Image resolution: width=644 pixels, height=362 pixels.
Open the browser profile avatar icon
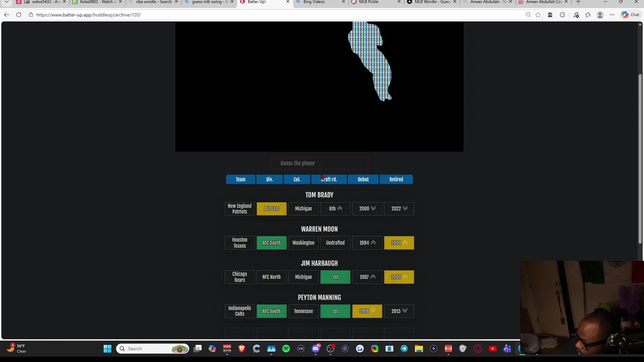(x=600, y=15)
